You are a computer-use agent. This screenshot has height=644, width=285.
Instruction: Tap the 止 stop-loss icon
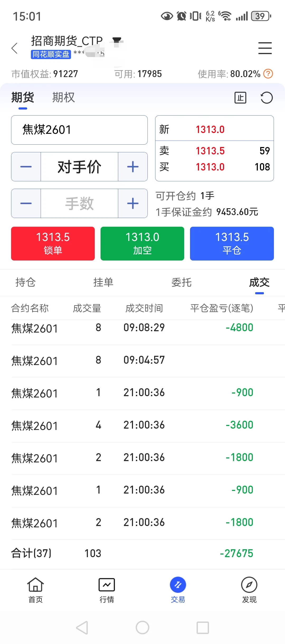(240, 98)
